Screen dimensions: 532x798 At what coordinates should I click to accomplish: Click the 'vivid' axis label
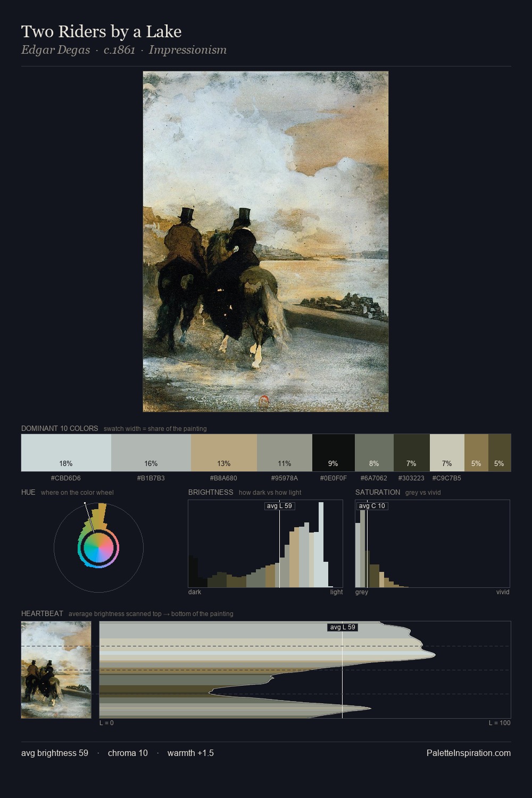503,592
